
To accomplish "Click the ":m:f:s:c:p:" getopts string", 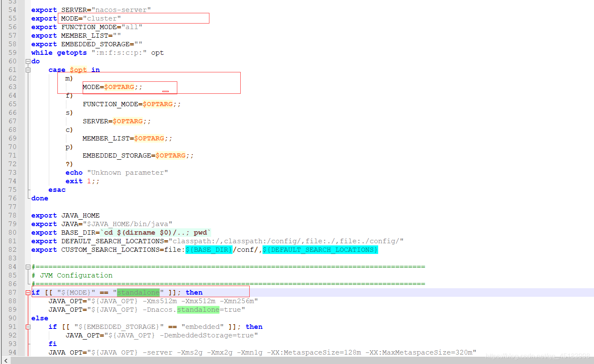I will coord(119,53).
